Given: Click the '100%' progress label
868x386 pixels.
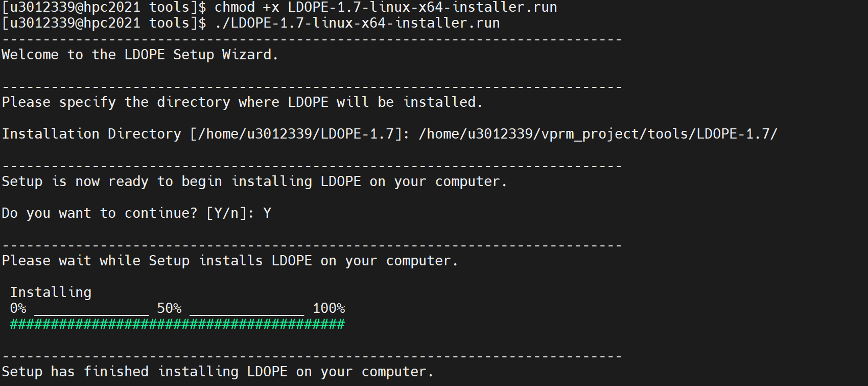Looking at the screenshot, I should point(329,308).
